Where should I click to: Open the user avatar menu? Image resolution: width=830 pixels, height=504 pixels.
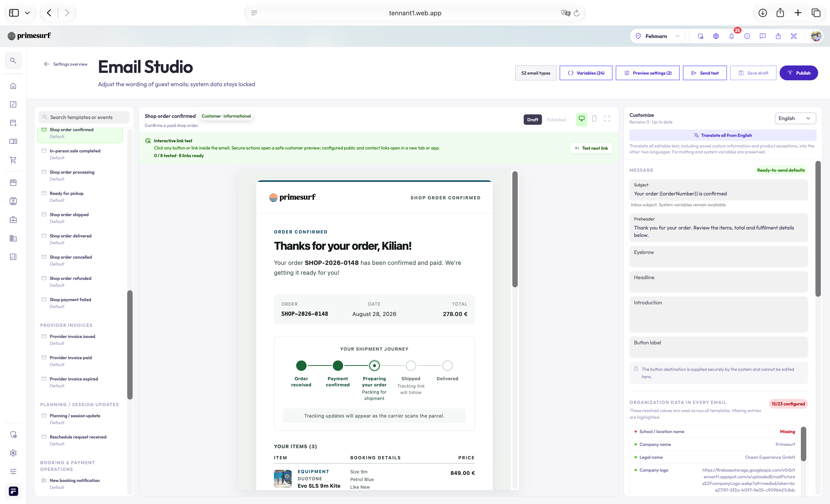click(816, 36)
